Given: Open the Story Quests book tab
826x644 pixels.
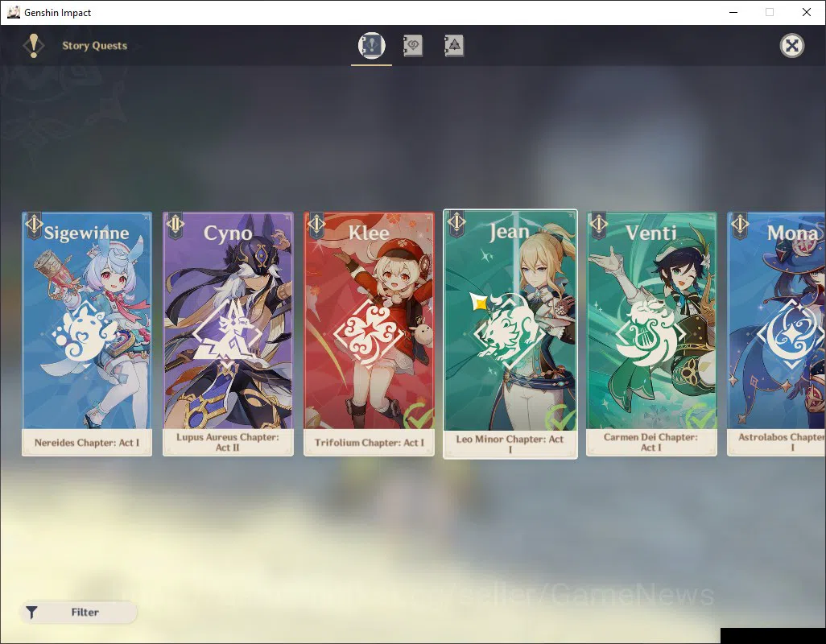Looking at the screenshot, I should tap(371, 45).
